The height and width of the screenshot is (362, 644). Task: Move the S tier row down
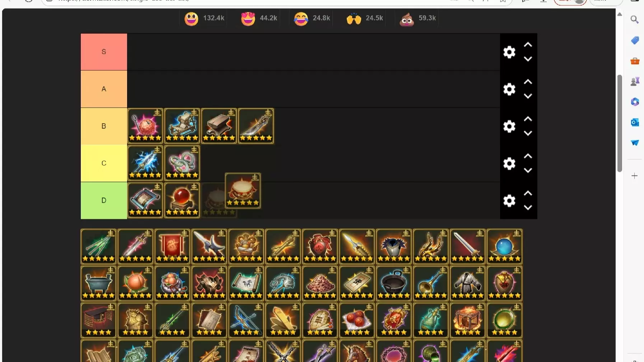(528, 59)
